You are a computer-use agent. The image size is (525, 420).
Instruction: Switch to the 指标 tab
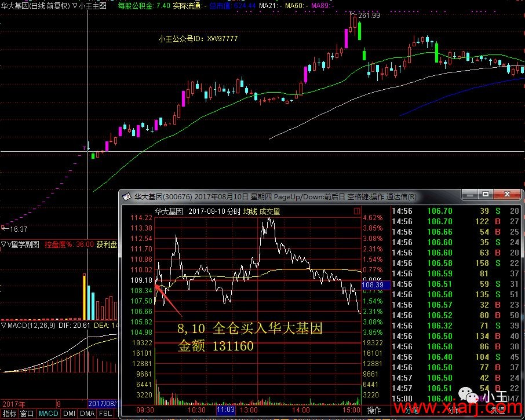click(x=9, y=414)
